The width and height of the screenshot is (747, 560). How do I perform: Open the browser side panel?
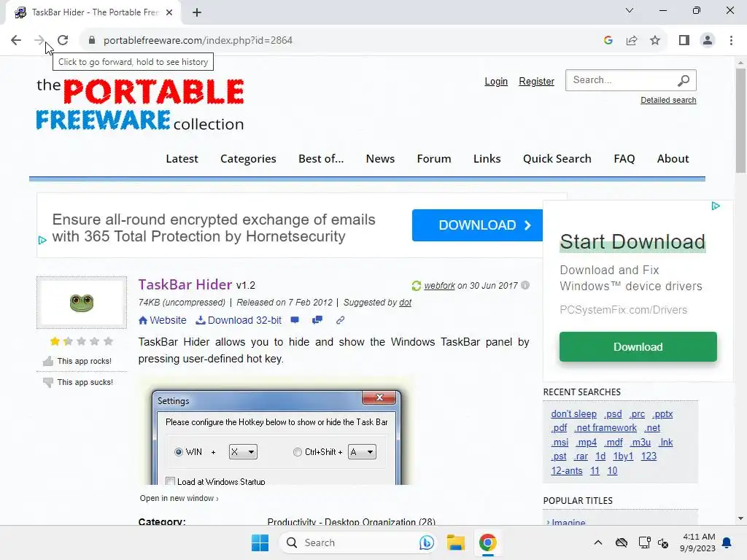pyautogui.click(x=684, y=41)
